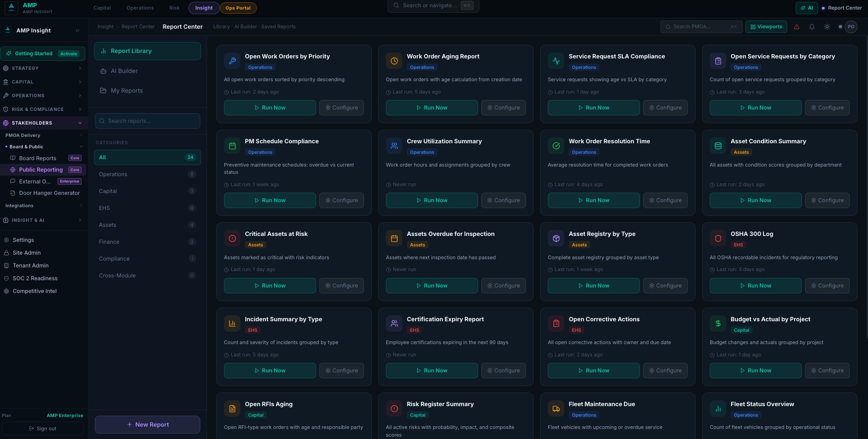Run the OSHA 300 Log report

click(755, 286)
